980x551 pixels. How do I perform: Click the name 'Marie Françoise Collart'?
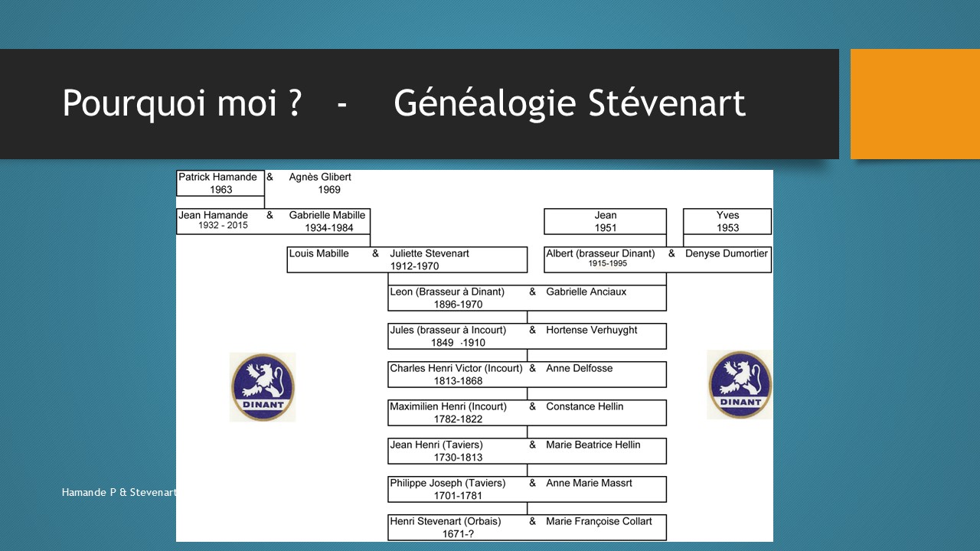pos(599,521)
